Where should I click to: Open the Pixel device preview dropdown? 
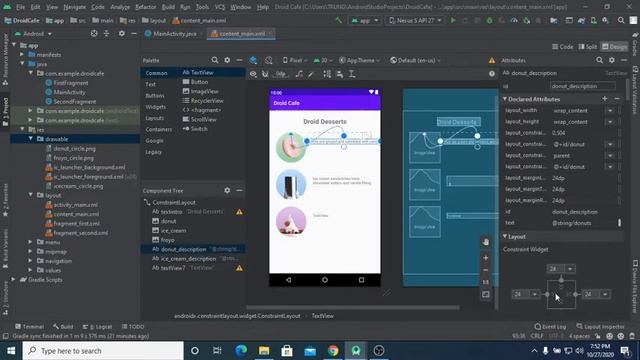(x=295, y=60)
